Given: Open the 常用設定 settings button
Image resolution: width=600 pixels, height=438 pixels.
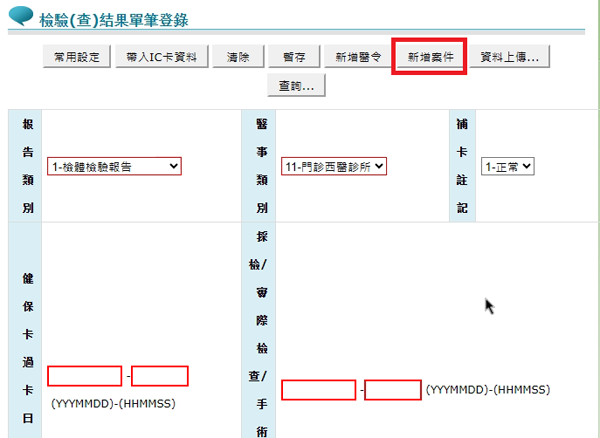Looking at the screenshot, I should point(76,57).
